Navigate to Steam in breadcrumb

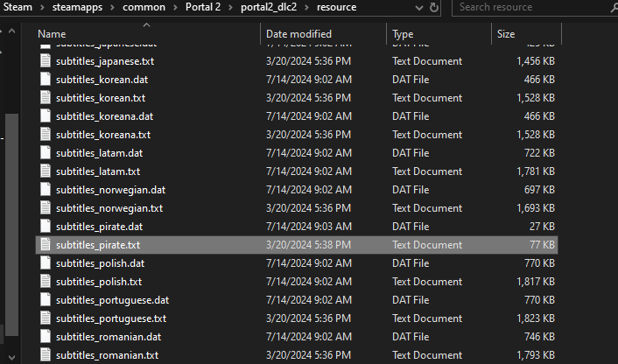pos(18,7)
